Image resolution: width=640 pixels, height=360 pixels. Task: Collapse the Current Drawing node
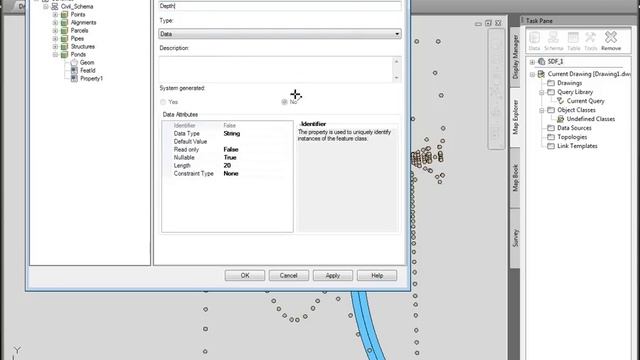(532, 74)
